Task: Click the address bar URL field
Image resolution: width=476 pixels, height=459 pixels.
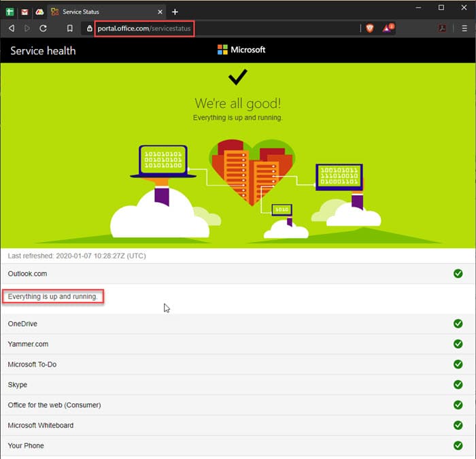Action: [x=224, y=28]
